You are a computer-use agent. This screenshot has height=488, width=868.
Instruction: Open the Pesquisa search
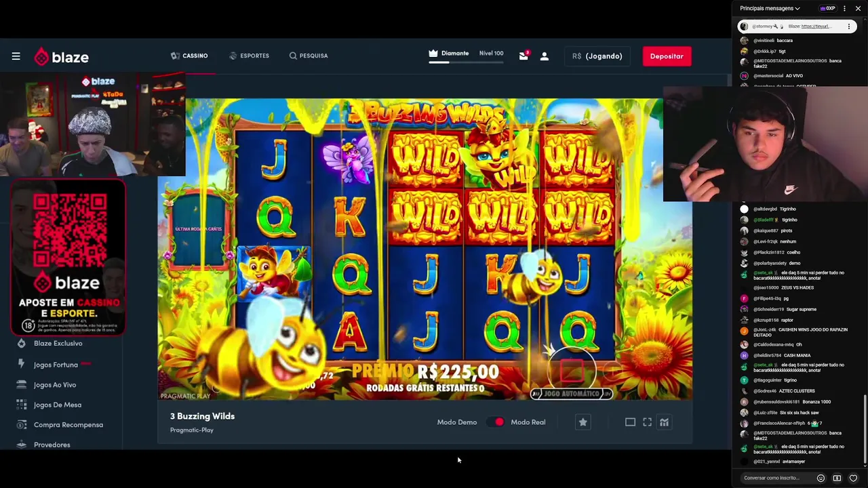click(309, 56)
